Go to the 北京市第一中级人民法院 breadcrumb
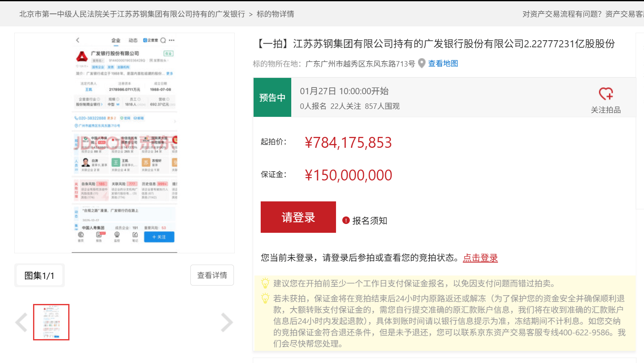 (132, 14)
